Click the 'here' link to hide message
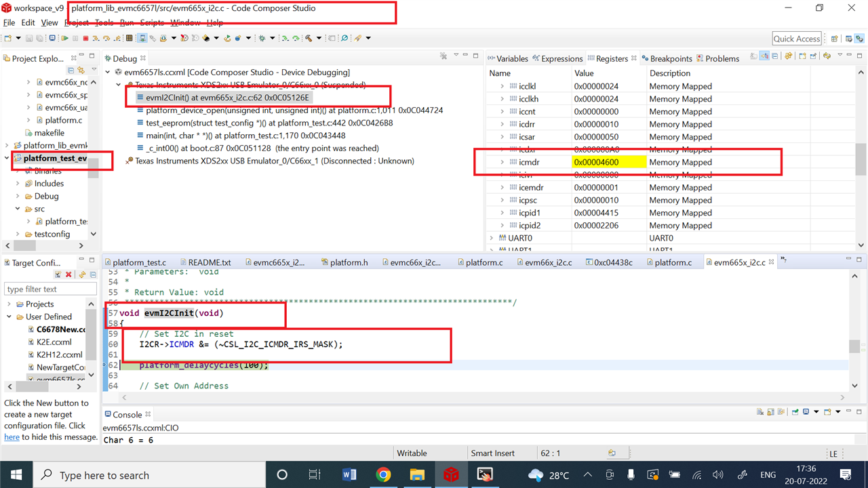This screenshot has width=868, height=488. point(12,437)
